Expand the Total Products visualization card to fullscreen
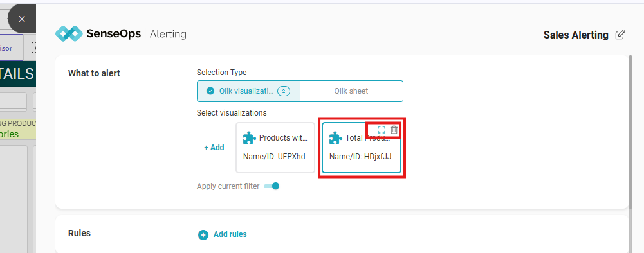This screenshot has height=253, width=644. coord(382,130)
